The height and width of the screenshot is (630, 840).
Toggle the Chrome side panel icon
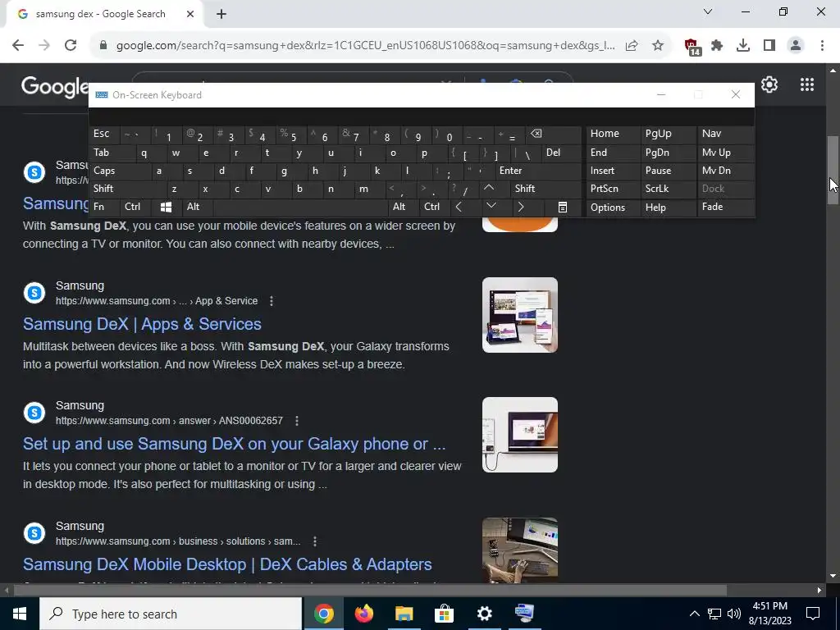coord(769,46)
